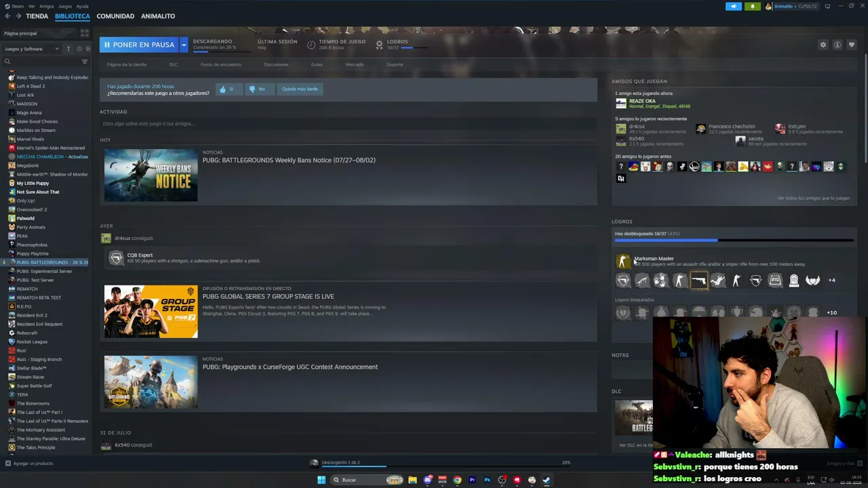This screenshot has height=488, width=868.
Task: Open the Guías link
Action: point(317,64)
